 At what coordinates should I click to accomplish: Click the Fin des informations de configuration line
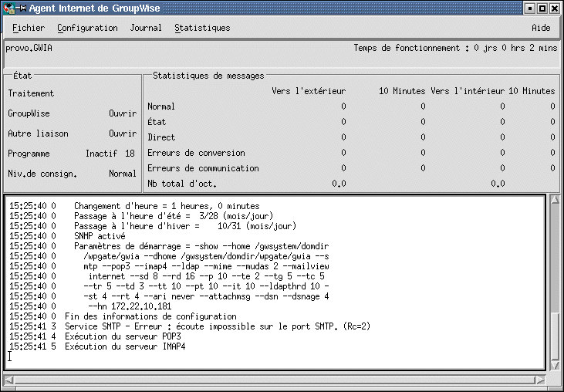123,316
